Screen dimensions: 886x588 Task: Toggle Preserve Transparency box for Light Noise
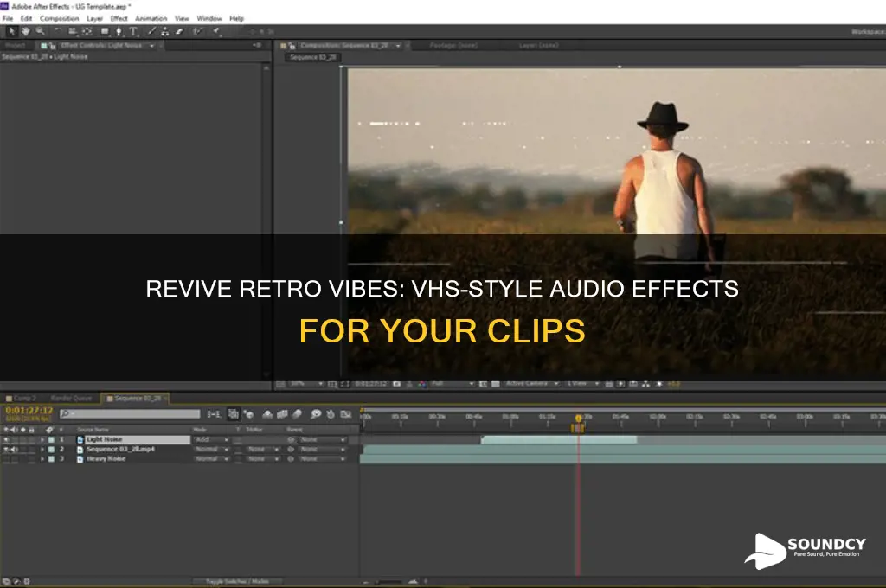(x=238, y=440)
